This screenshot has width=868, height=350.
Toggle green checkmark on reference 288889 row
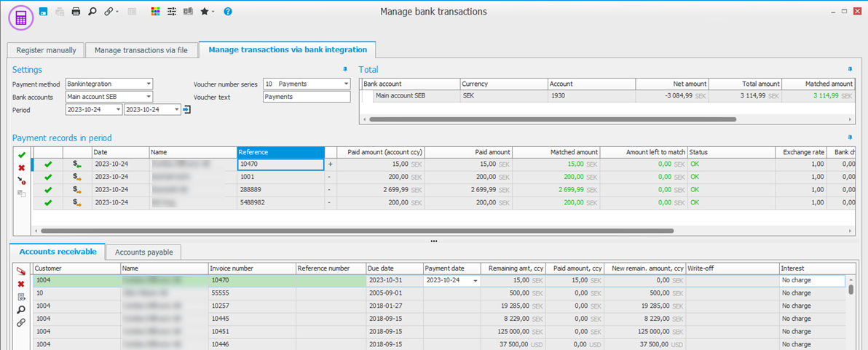48,190
